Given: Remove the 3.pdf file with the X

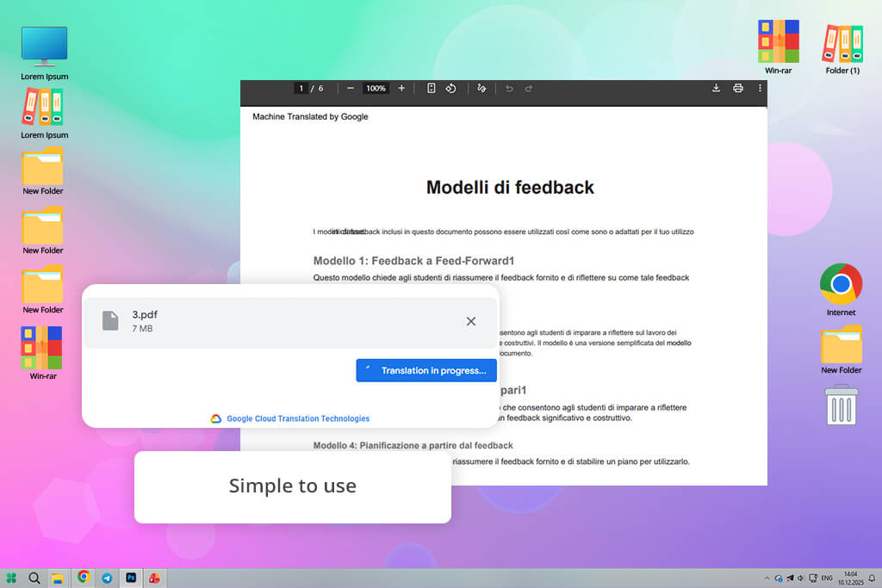Looking at the screenshot, I should [x=471, y=321].
